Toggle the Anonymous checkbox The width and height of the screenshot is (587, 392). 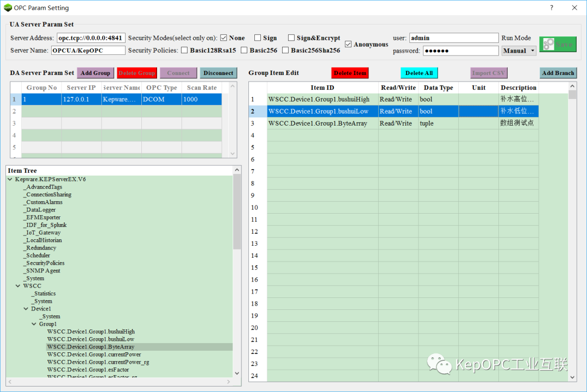(x=348, y=44)
